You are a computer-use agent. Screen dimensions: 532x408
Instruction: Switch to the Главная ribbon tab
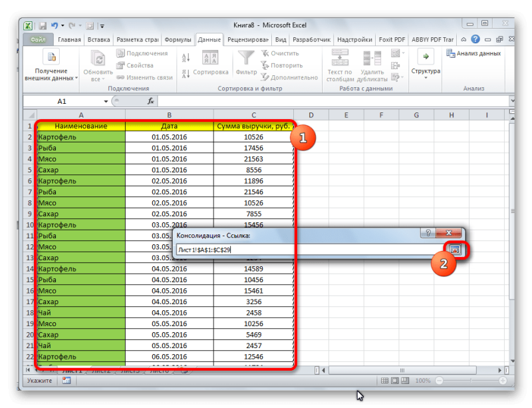pos(69,40)
